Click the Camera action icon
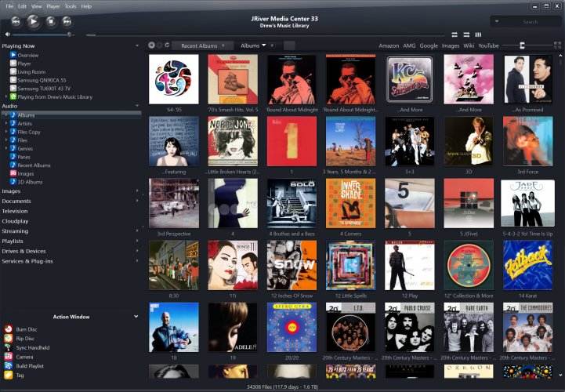The width and height of the screenshot is (565, 392). [x=9, y=357]
